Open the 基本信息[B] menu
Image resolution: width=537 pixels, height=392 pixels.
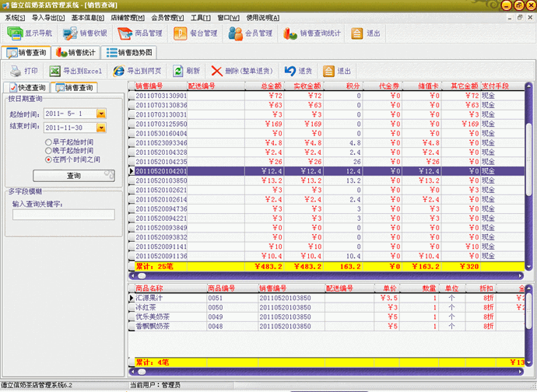click(x=88, y=18)
